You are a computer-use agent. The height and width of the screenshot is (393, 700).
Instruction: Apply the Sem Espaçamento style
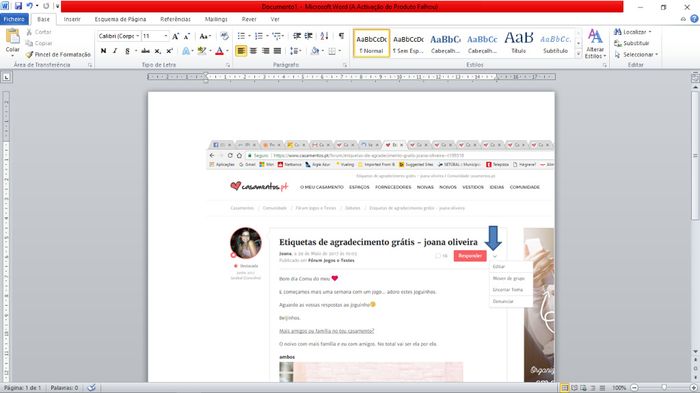(408, 43)
